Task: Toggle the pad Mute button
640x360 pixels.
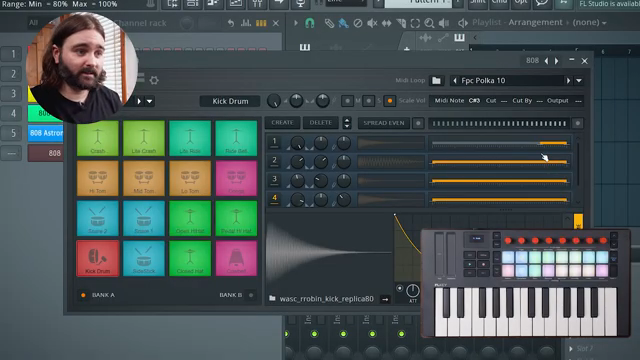Action: [347, 101]
